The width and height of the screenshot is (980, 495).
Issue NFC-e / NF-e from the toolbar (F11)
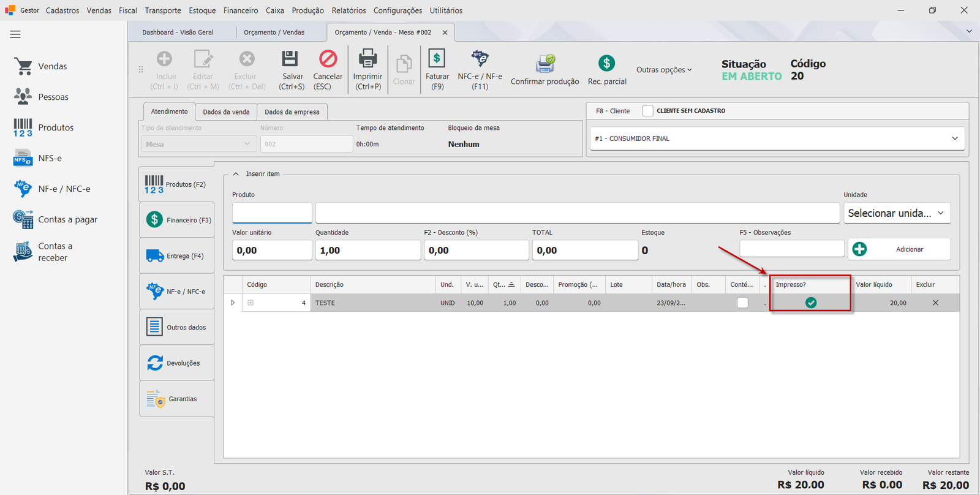480,70
